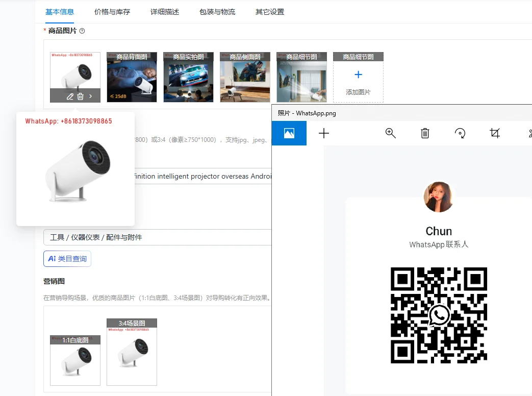Open the 价格与库存 tab
This screenshot has height=396, width=532.
click(112, 12)
